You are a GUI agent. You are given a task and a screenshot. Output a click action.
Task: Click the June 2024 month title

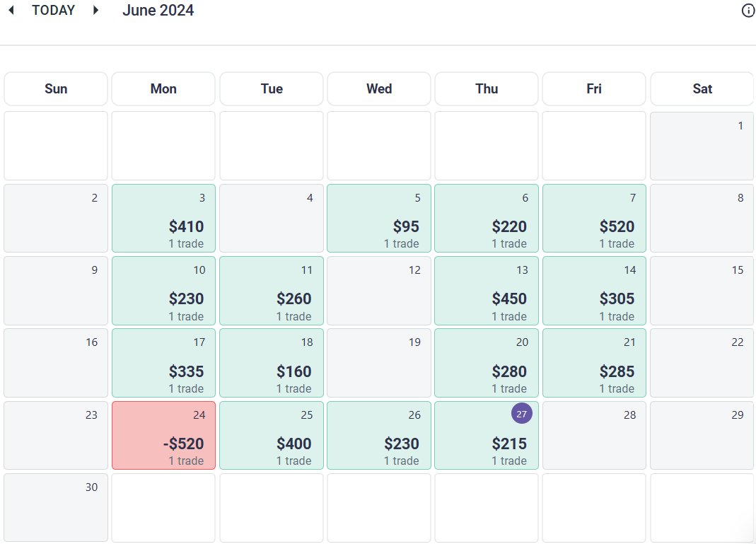tap(158, 11)
